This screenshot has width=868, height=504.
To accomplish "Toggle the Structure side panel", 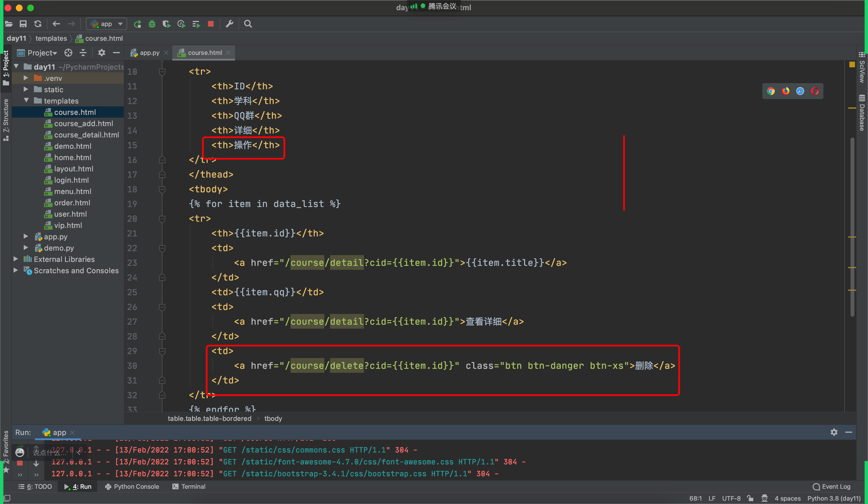I will [x=6, y=119].
